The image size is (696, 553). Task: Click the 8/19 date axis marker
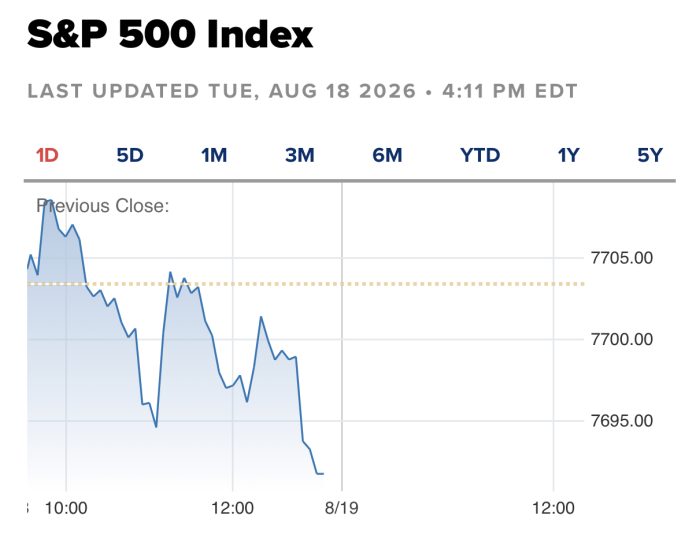341,508
